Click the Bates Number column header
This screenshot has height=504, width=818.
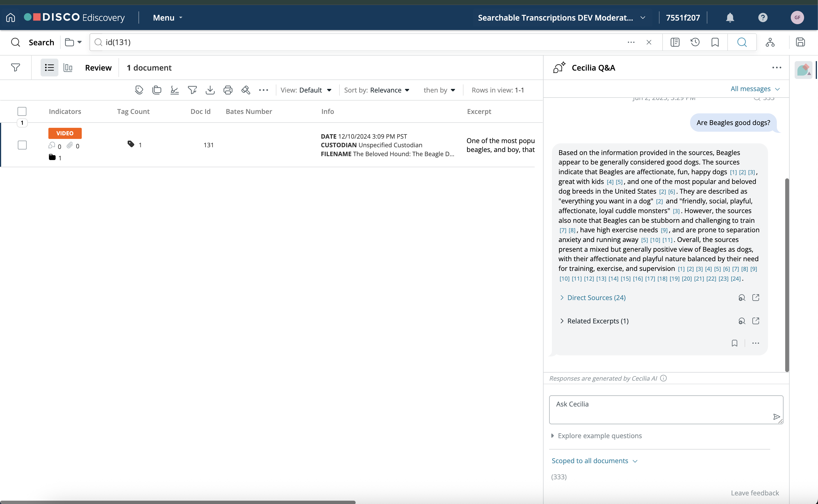point(249,111)
